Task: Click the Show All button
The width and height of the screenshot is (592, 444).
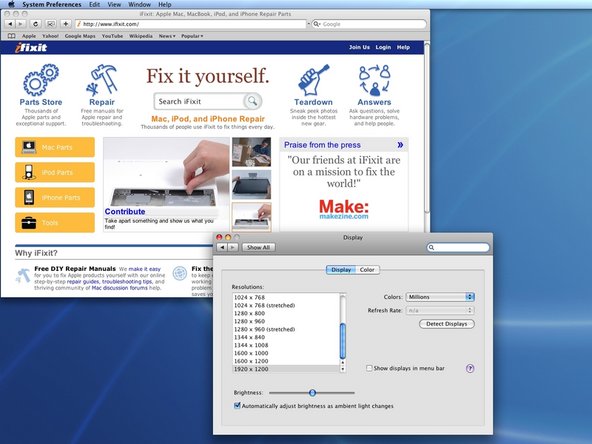Action: click(x=258, y=247)
